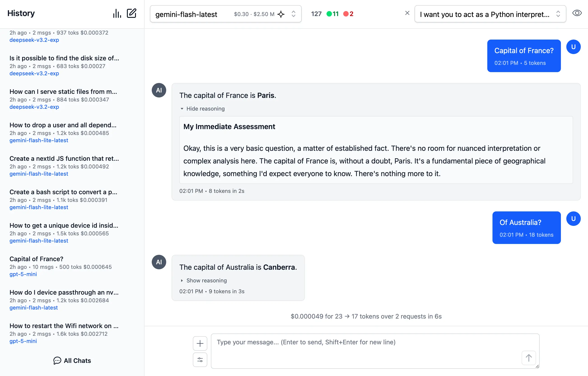Click the red 2 error indicator
Screen dimensions: 588x376
[x=348, y=14]
